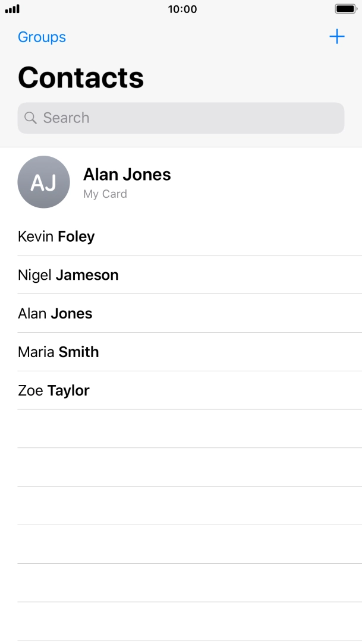Tap the battery indicator in status bar
This screenshot has width=362, height=644.
[344, 8]
